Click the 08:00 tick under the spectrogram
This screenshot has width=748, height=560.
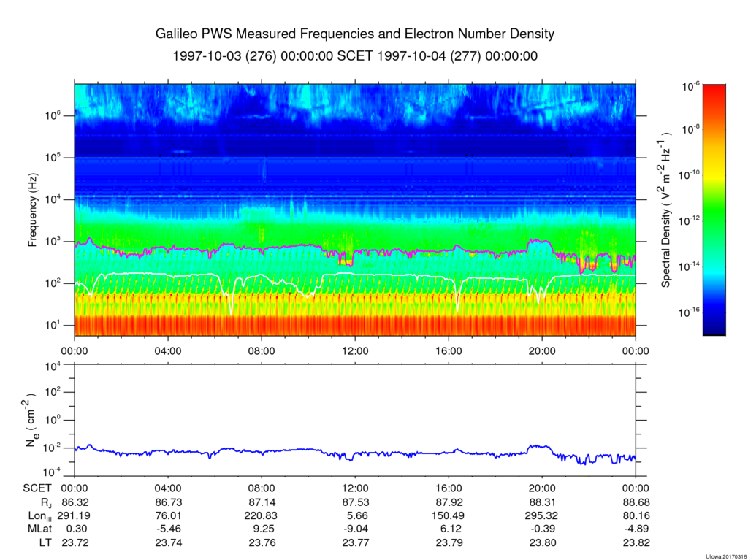262,351
